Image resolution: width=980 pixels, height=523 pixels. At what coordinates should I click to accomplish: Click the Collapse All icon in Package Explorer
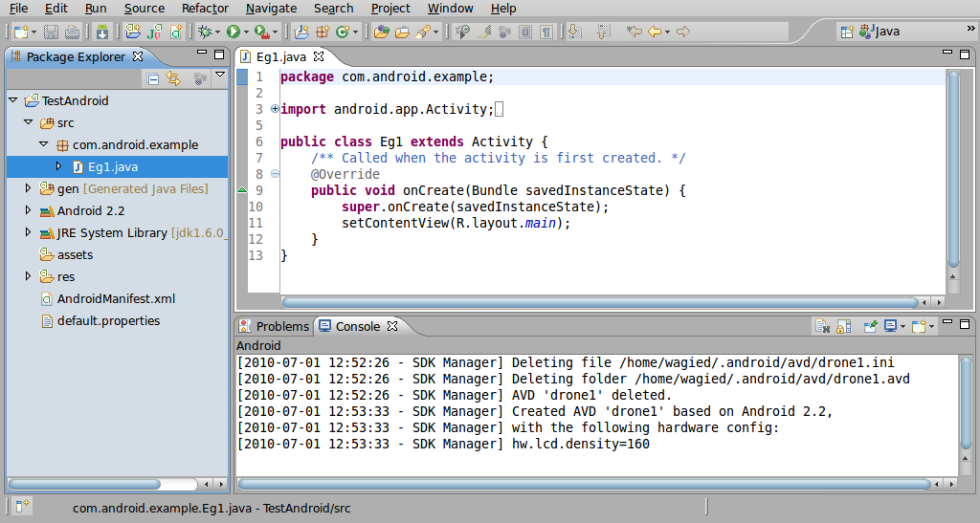pyautogui.click(x=153, y=78)
